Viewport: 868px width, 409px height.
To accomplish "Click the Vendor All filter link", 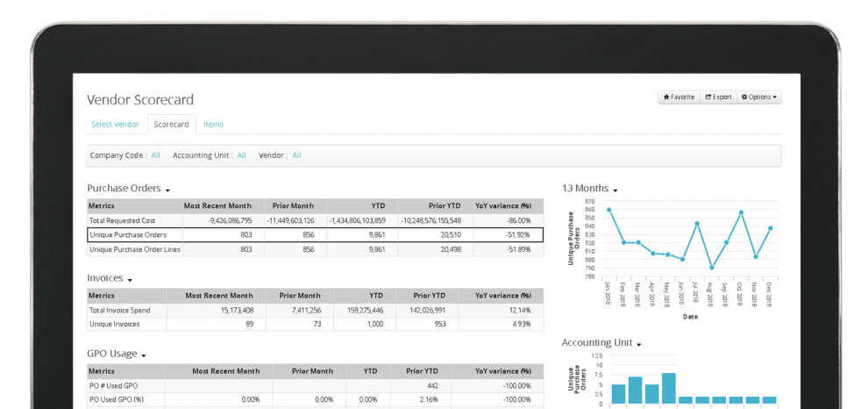I will click(296, 155).
